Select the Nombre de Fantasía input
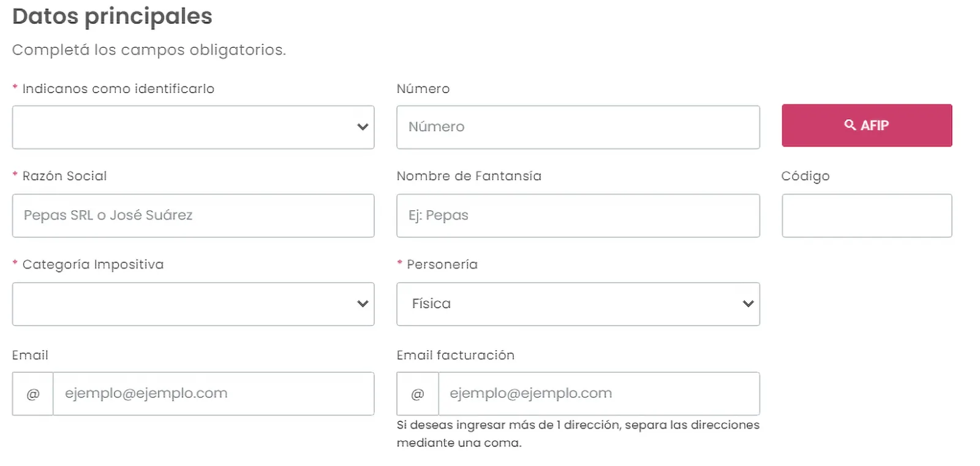980x466 pixels. click(x=578, y=216)
